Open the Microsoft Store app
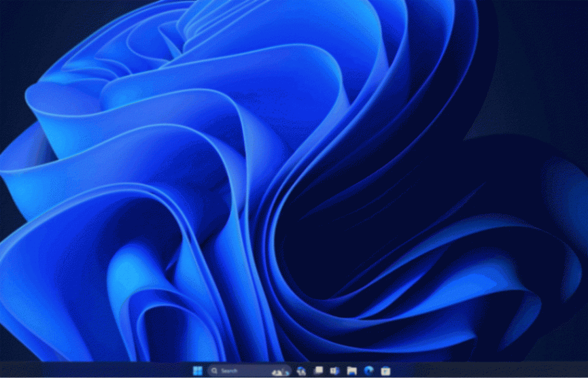The image size is (588, 378). click(385, 371)
